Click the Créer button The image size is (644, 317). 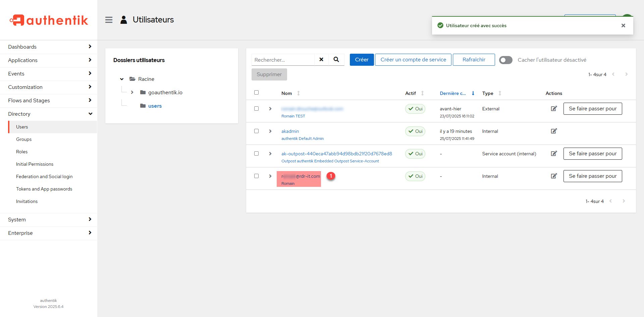point(362,60)
